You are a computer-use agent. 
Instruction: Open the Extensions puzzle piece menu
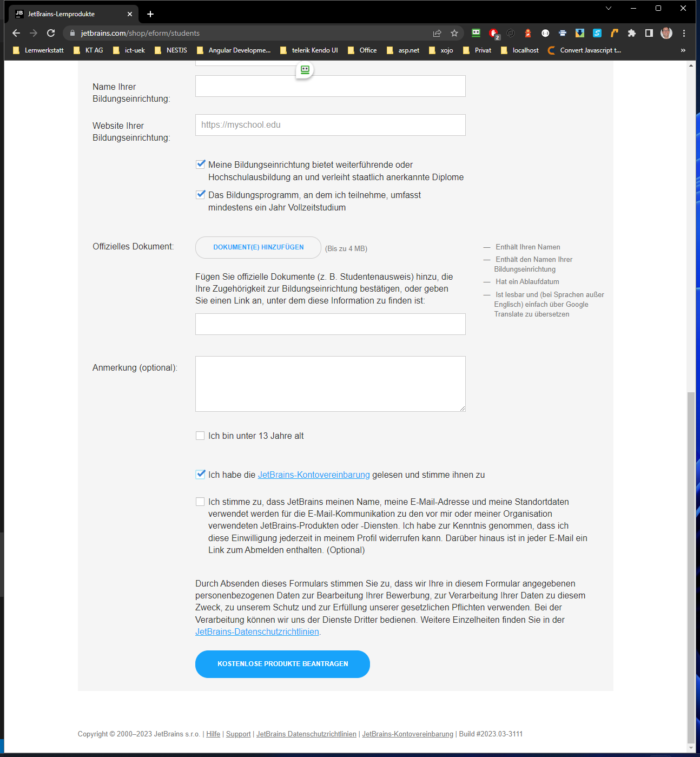631,33
